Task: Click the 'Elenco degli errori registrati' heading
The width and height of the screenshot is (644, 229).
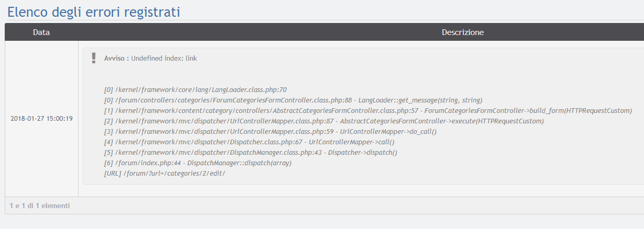Action: [94, 12]
